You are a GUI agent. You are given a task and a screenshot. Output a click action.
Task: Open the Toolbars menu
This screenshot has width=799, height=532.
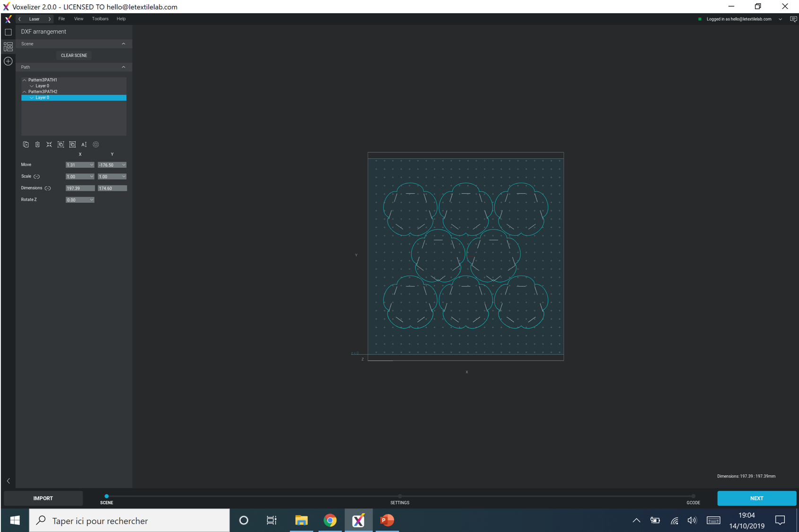(100, 19)
